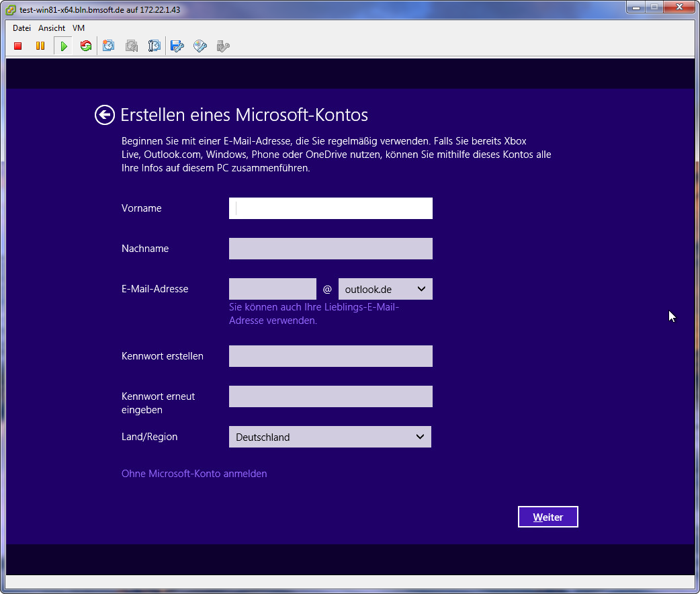Click the Kennwort erstellen field
Viewport: 700px width, 594px height.
pos(331,356)
